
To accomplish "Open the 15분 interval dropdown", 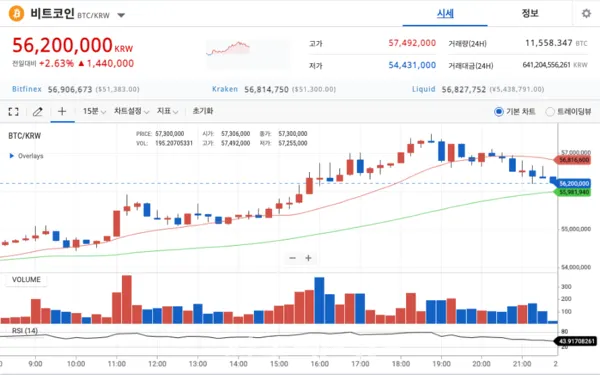I will (x=94, y=111).
